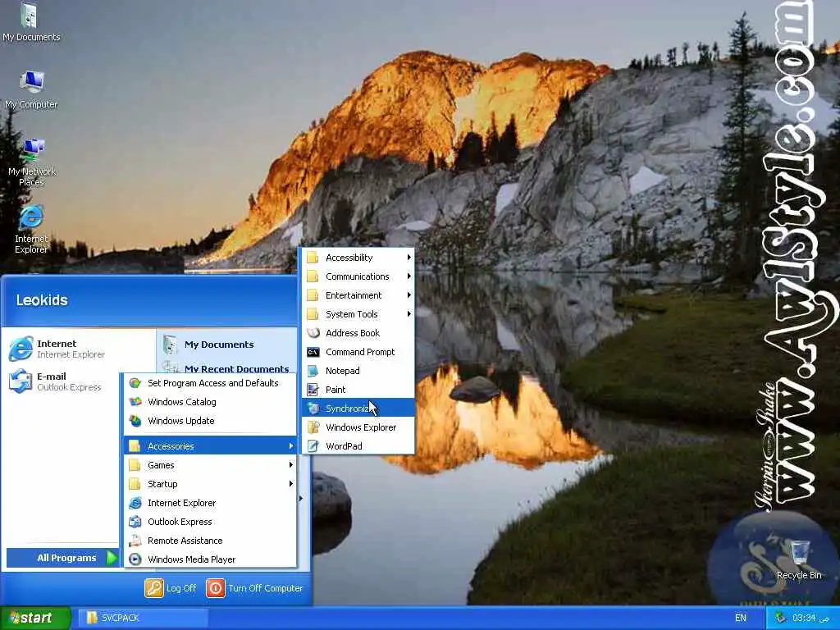Viewport: 840px width, 630px height.
Task: Click the Paint icon
Action: point(313,390)
